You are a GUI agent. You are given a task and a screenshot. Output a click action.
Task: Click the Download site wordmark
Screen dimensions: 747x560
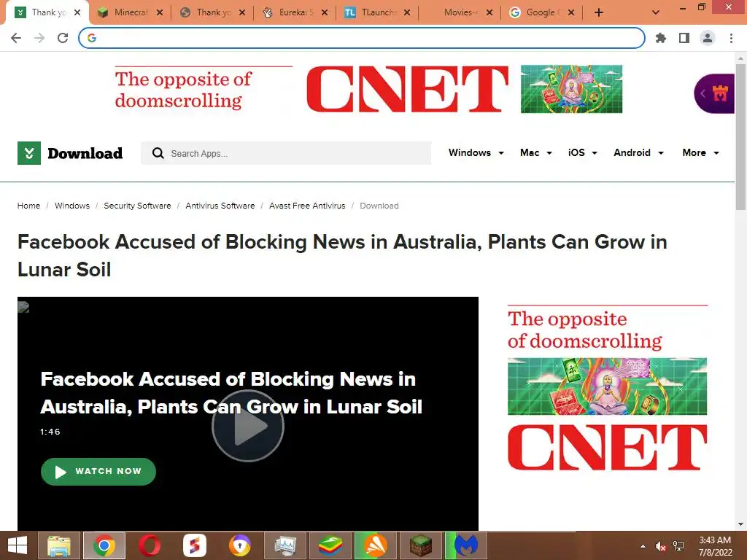pos(85,153)
